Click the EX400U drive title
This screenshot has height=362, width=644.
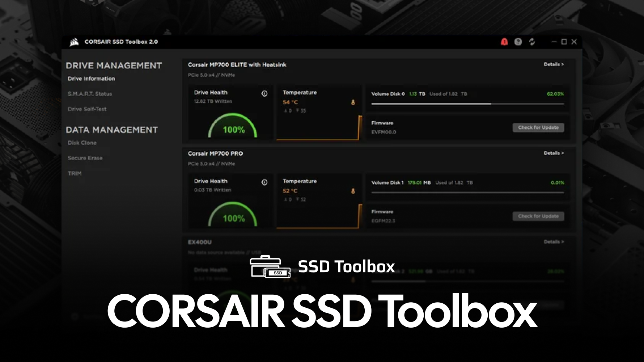coord(200,242)
